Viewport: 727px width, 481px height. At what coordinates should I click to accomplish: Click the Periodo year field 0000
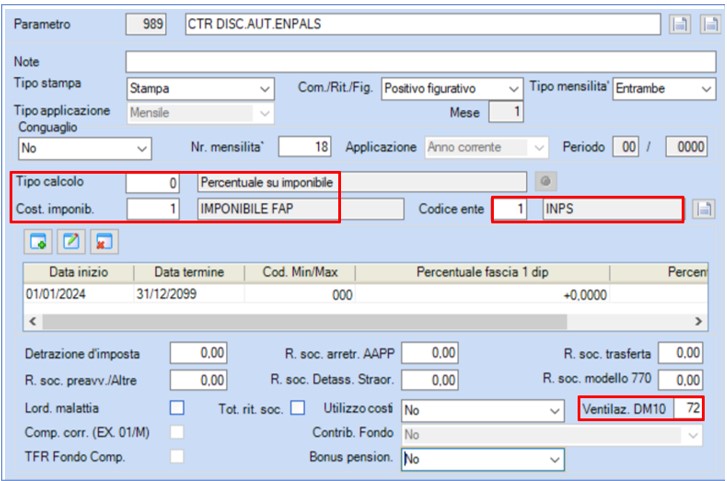[687, 147]
